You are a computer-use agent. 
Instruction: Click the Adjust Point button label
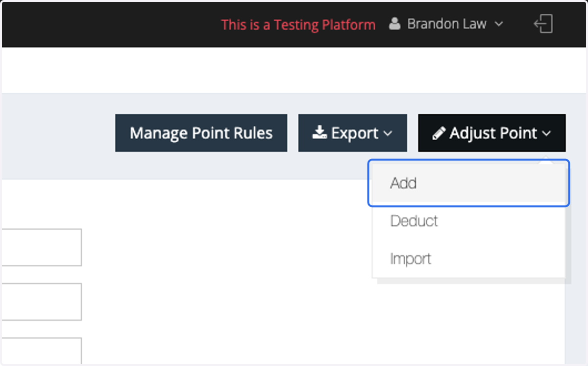493,133
